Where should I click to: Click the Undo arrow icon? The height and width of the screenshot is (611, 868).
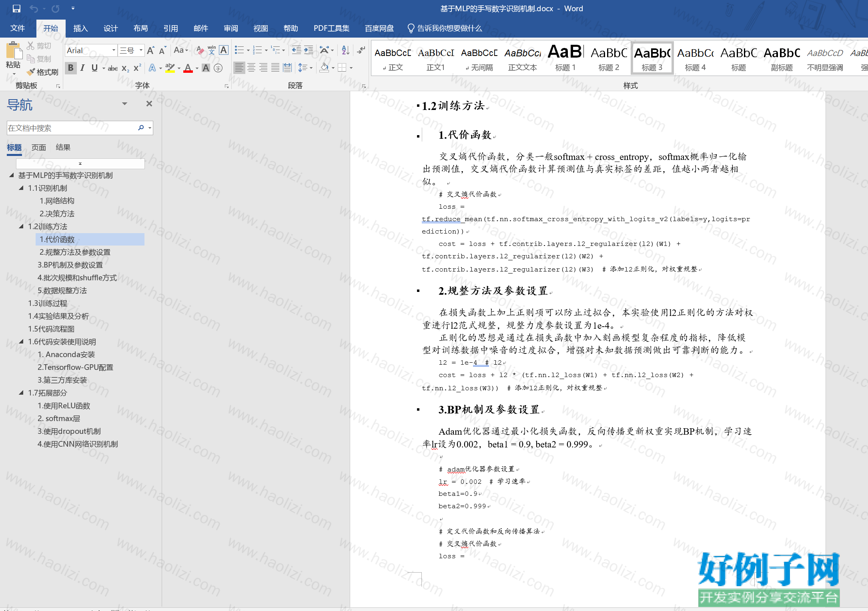click(34, 8)
